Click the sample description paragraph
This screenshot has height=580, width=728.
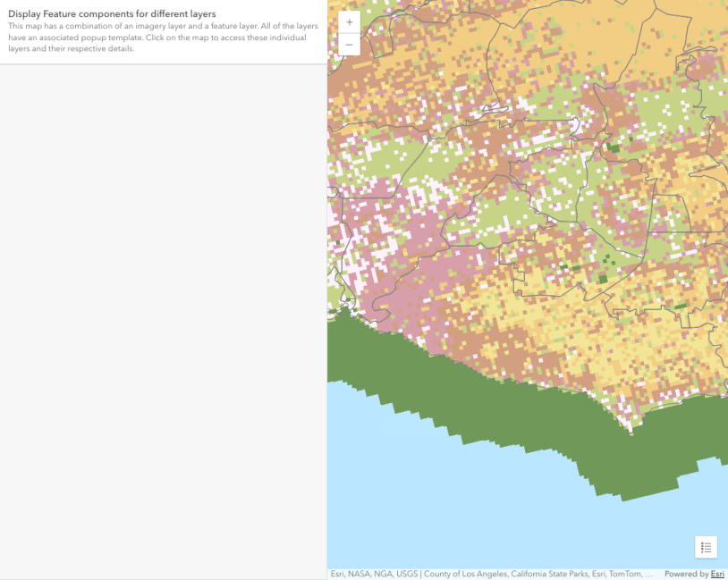click(163, 38)
